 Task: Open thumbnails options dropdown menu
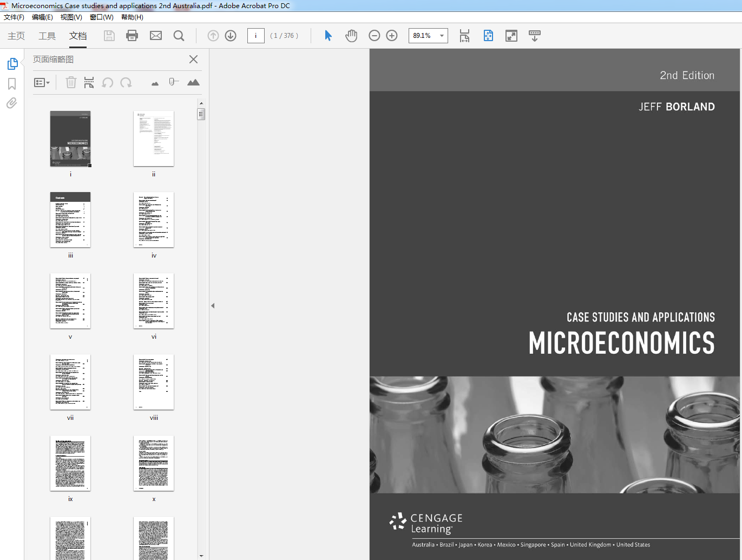click(42, 82)
